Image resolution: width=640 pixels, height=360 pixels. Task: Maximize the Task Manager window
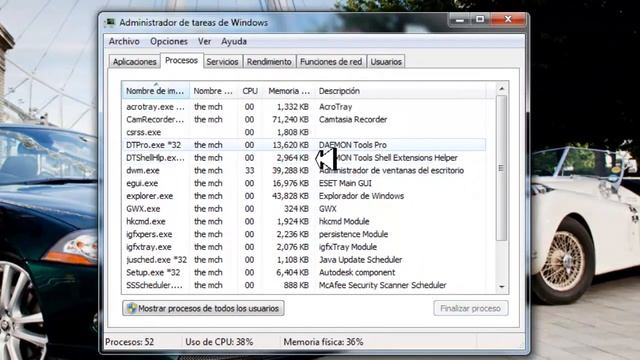pyautogui.click(x=480, y=20)
